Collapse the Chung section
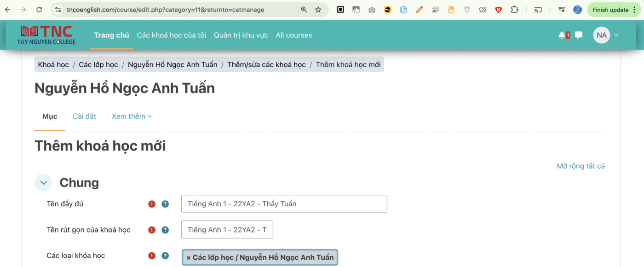 pyautogui.click(x=43, y=183)
